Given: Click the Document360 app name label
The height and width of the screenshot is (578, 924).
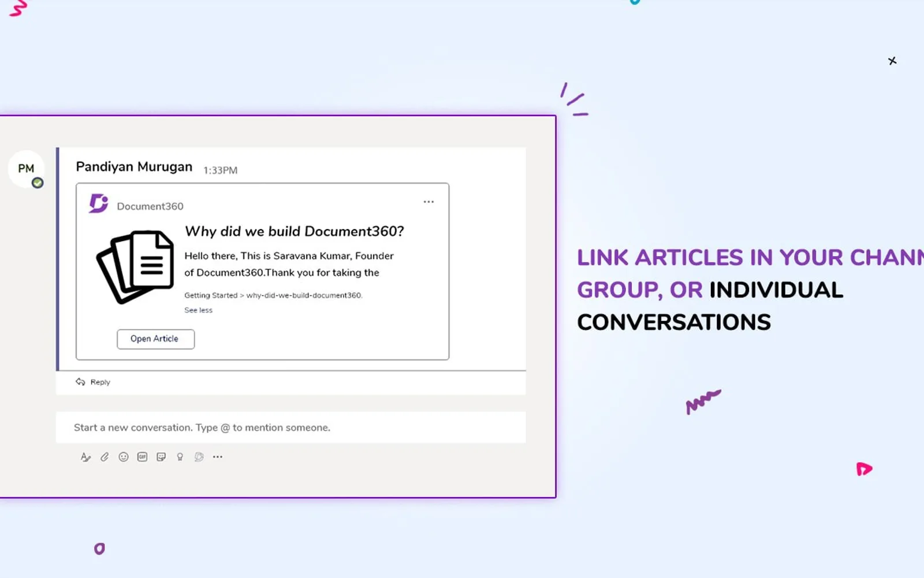Looking at the screenshot, I should click(x=150, y=206).
